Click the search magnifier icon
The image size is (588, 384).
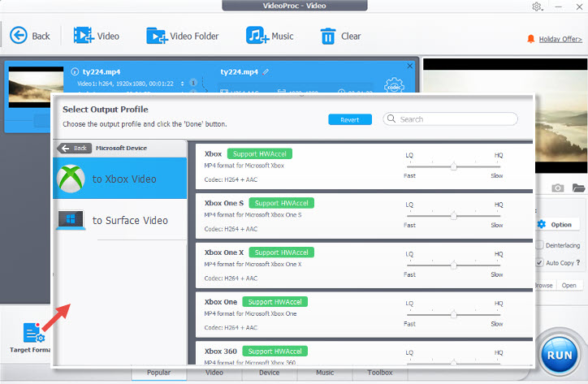click(x=391, y=119)
